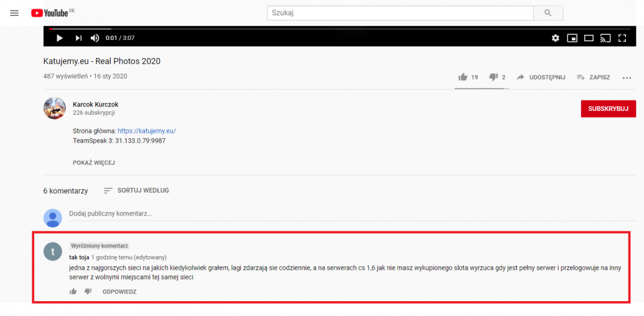Click the Szukaj search field
Viewport: 644px width, 316px height.
[x=401, y=13]
